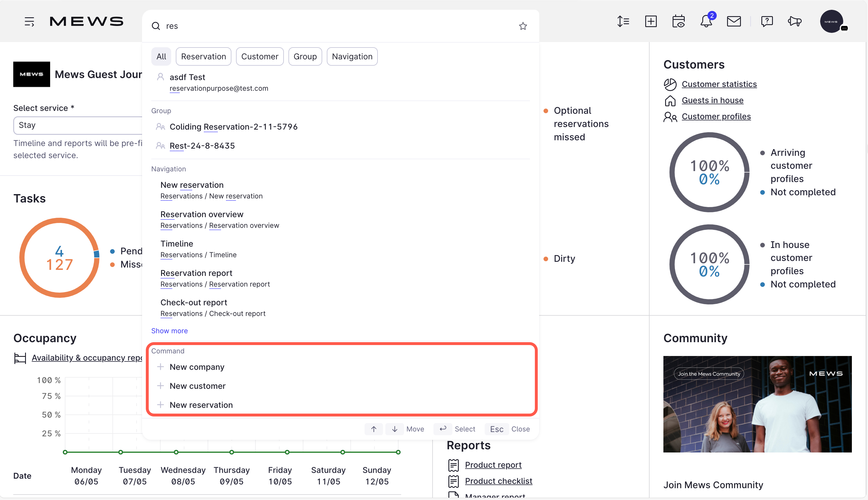Open the help question bubble icon

(x=767, y=22)
